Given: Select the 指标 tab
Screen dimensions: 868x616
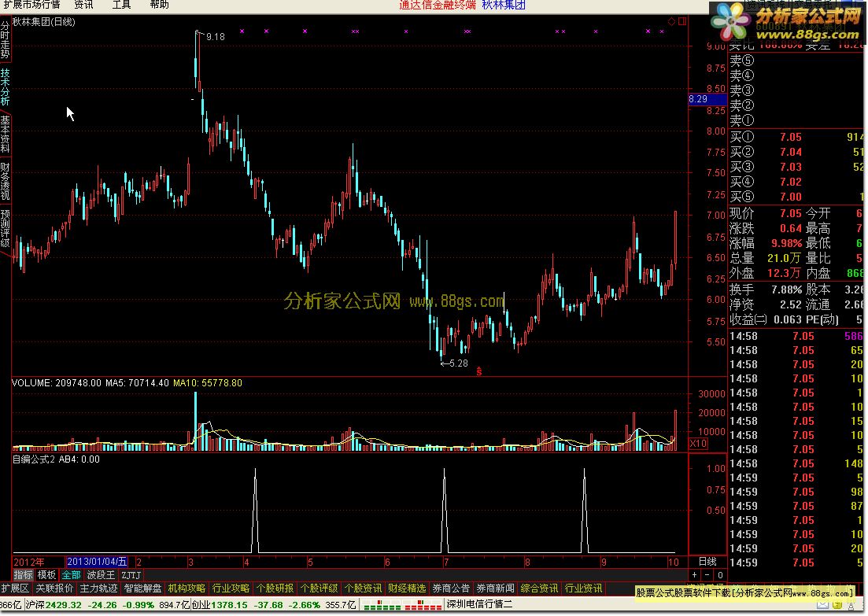Looking at the screenshot, I should (x=24, y=575).
